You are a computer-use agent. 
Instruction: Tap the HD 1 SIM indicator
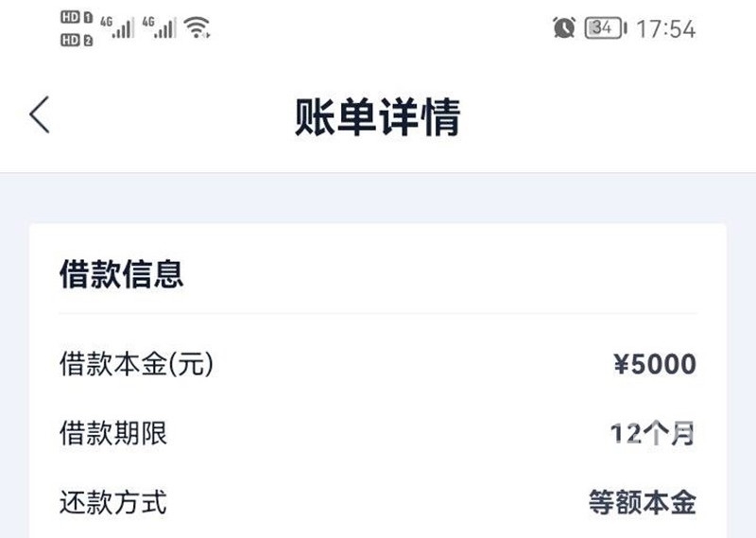coord(77,18)
